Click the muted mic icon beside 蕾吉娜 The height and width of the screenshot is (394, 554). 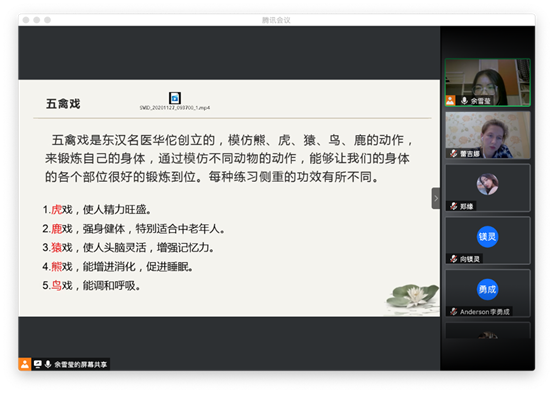(454, 153)
